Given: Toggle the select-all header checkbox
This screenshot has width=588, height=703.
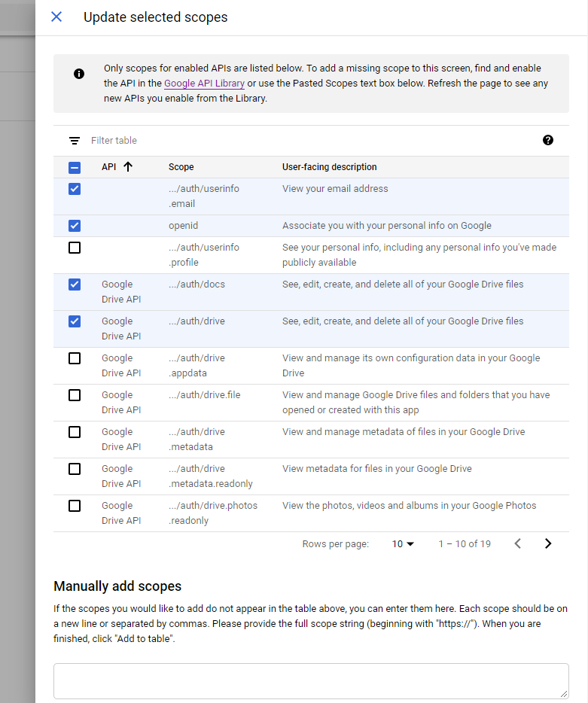Looking at the screenshot, I should pos(75,168).
